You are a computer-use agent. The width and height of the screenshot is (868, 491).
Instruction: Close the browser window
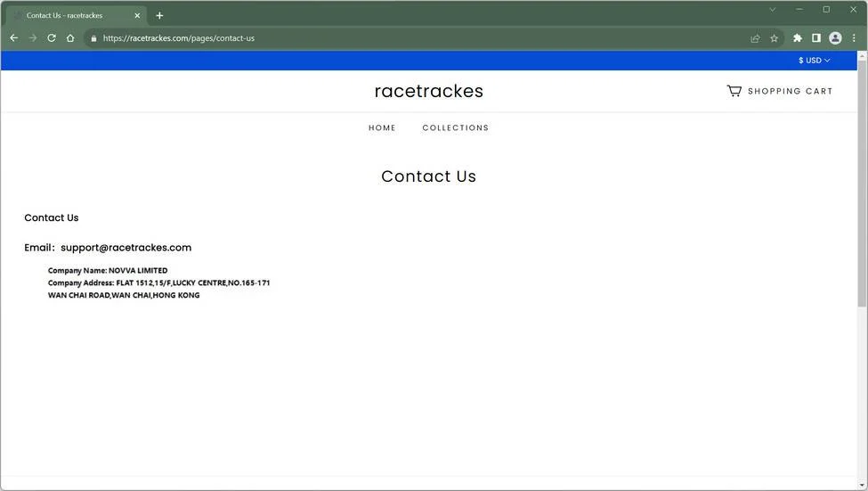tap(854, 10)
